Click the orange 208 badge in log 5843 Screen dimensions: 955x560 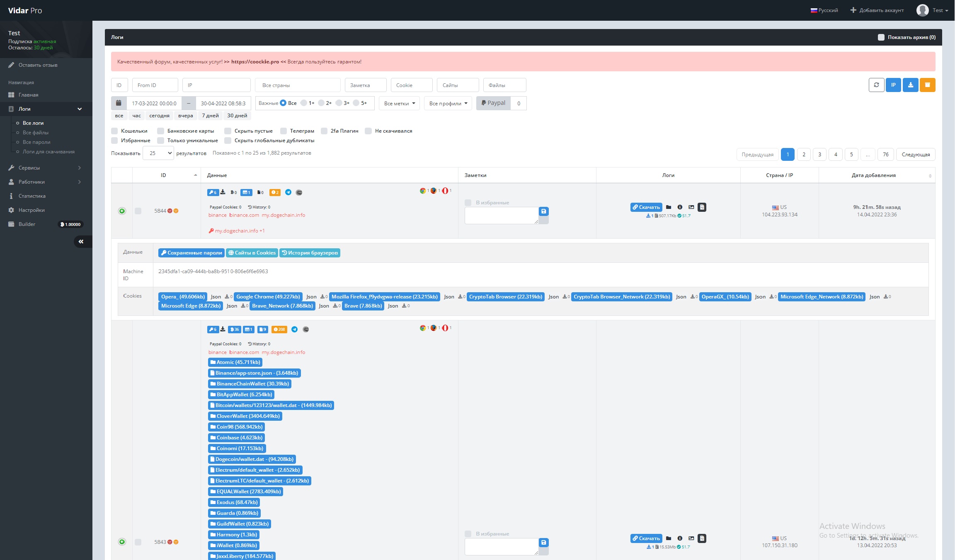279,330
